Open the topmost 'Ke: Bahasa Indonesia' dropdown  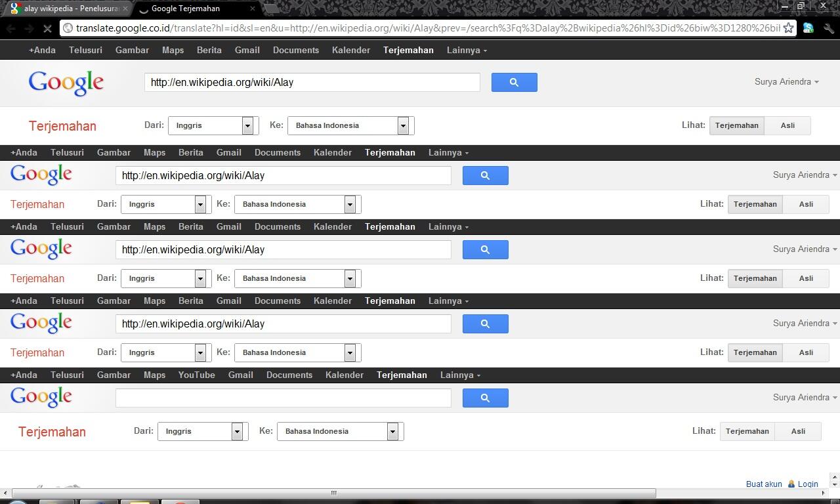(x=350, y=125)
